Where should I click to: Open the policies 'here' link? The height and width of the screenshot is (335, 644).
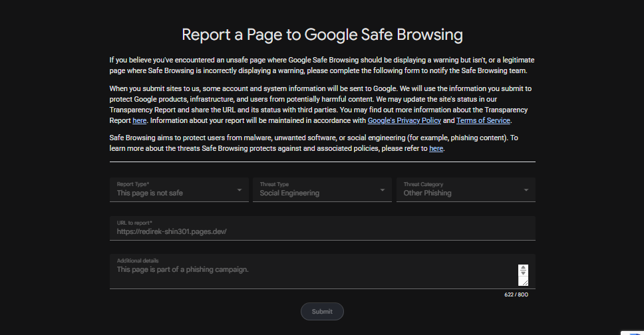tap(436, 148)
